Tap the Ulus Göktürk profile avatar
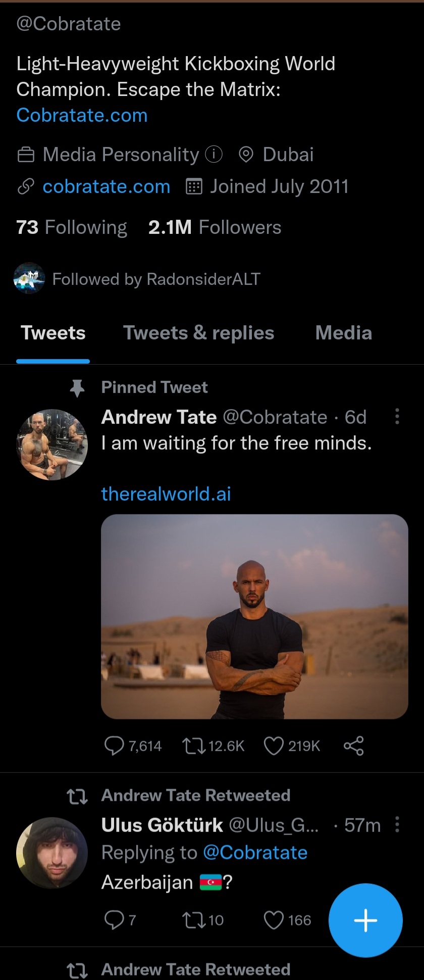This screenshot has width=424, height=980. [x=52, y=853]
